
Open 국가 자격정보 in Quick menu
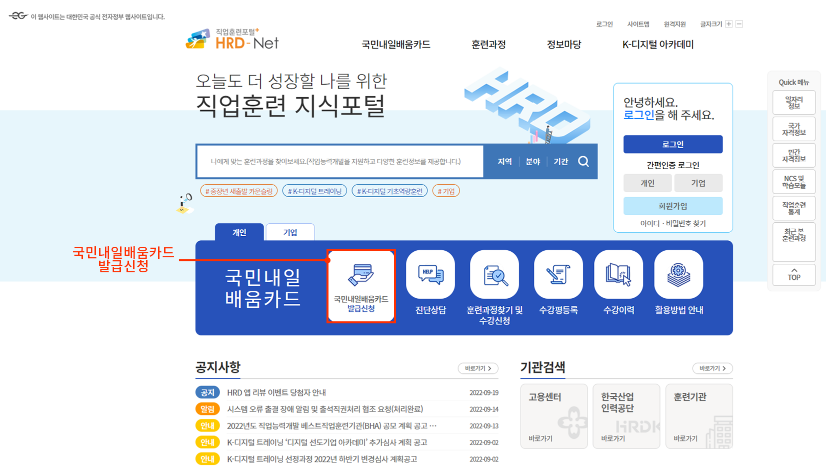pyautogui.click(x=794, y=129)
